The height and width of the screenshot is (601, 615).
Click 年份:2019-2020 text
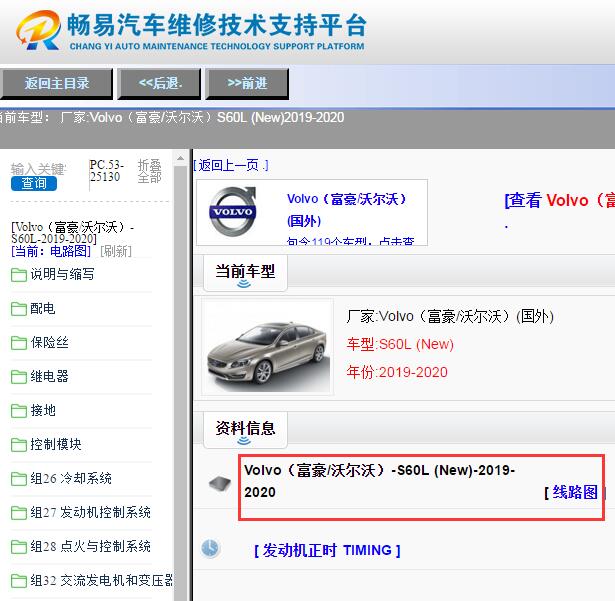397,372
